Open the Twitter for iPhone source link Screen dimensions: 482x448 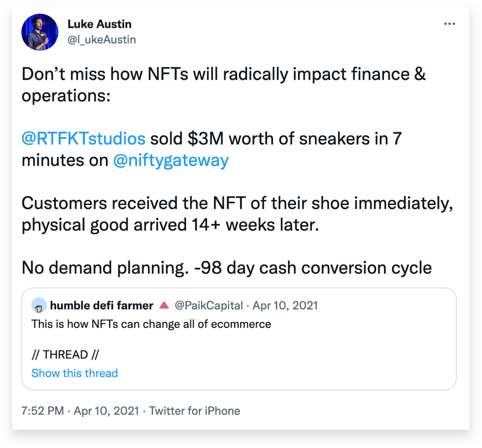(194, 411)
